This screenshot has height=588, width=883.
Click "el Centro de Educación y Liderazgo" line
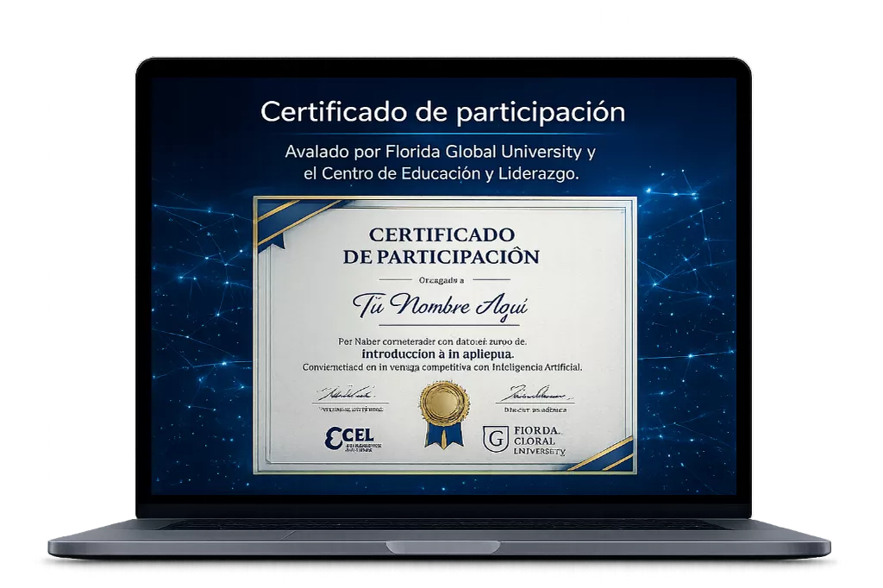coord(441,174)
